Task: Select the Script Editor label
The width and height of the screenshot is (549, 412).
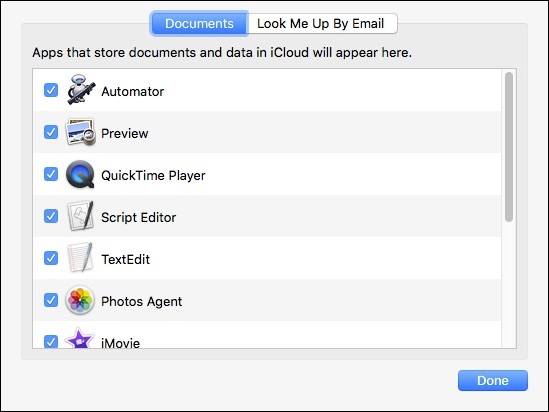Action: click(x=139, y=218)
